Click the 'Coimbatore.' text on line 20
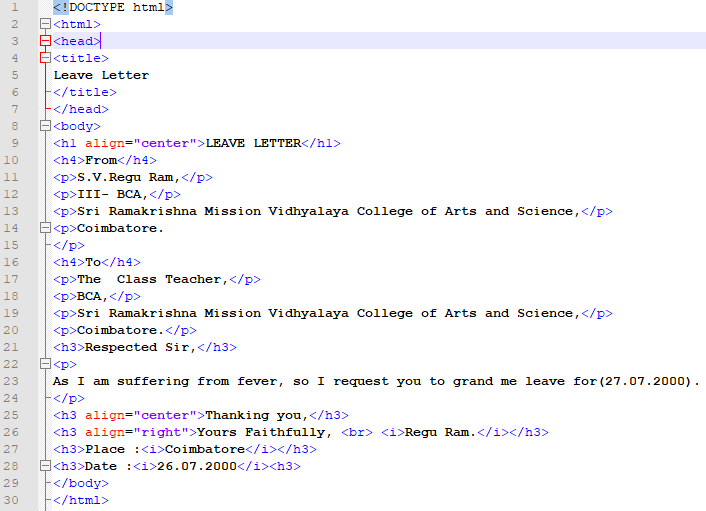 click(x=120, y=330)
